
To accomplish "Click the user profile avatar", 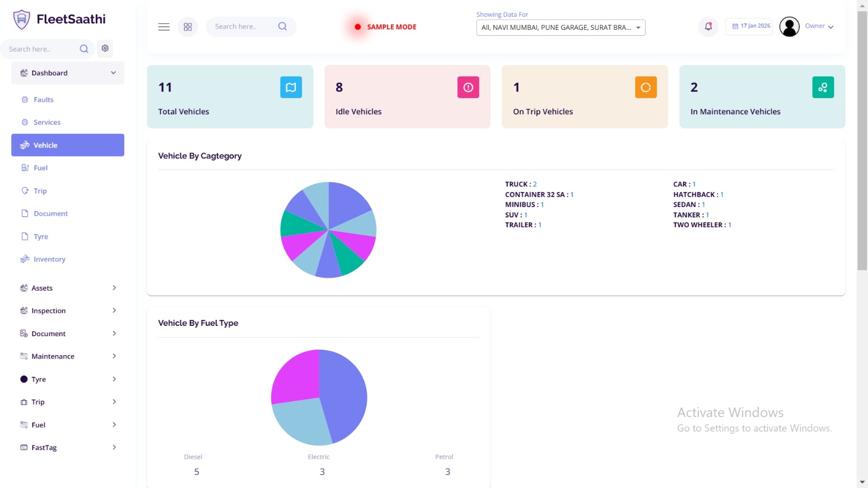I will (789, 27).
